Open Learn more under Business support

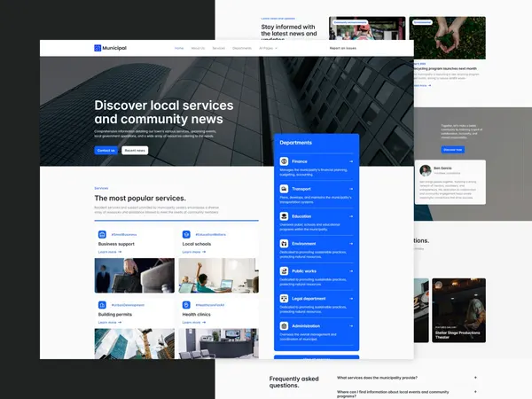[110, 252]
